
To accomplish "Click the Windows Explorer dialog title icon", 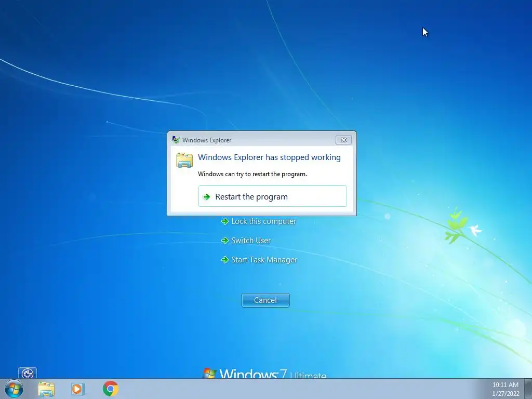I will [x=176, y=140].
